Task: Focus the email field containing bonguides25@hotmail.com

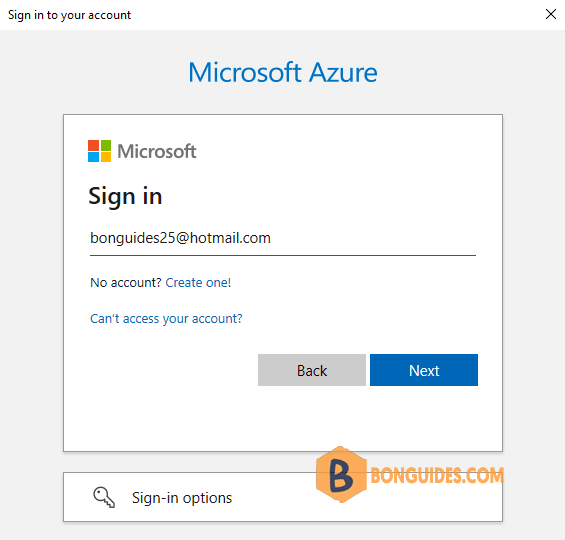Action: pos(283,238)
